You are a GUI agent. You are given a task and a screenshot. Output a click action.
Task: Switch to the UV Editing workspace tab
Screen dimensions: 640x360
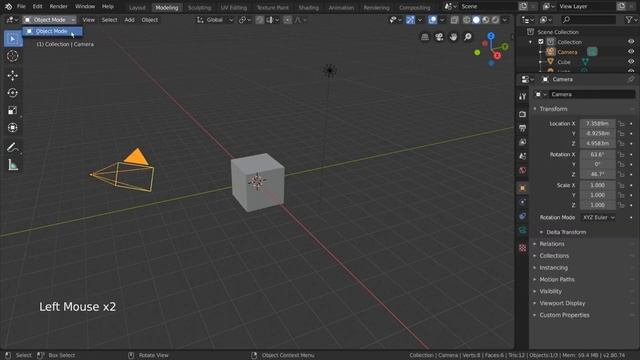click(x=233, y=7)
